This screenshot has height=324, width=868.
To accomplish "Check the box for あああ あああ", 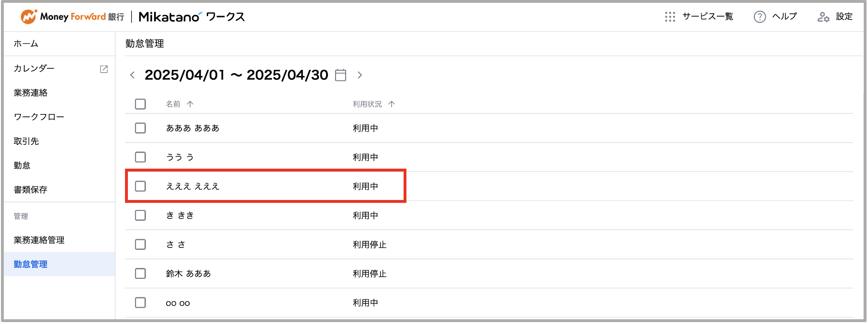I will tap(140, 128).
